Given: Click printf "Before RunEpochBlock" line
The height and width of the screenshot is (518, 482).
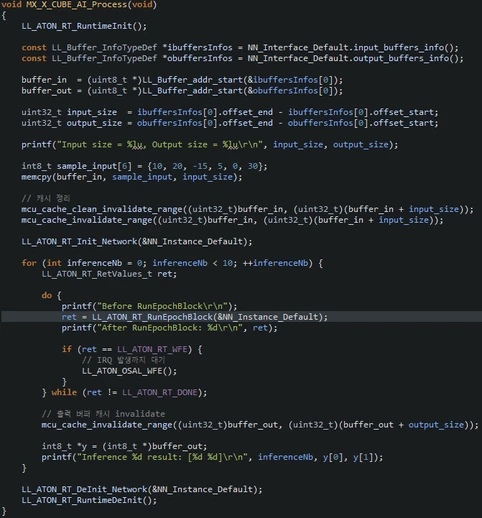Looking at the screenshot, I should coord(149,306).
